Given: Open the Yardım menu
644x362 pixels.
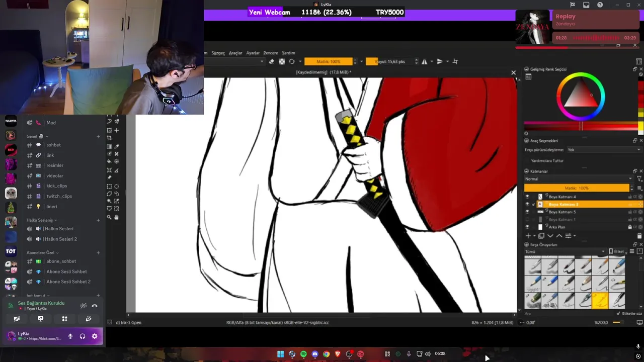Looking at the screenshot, I should click(288, 53).
